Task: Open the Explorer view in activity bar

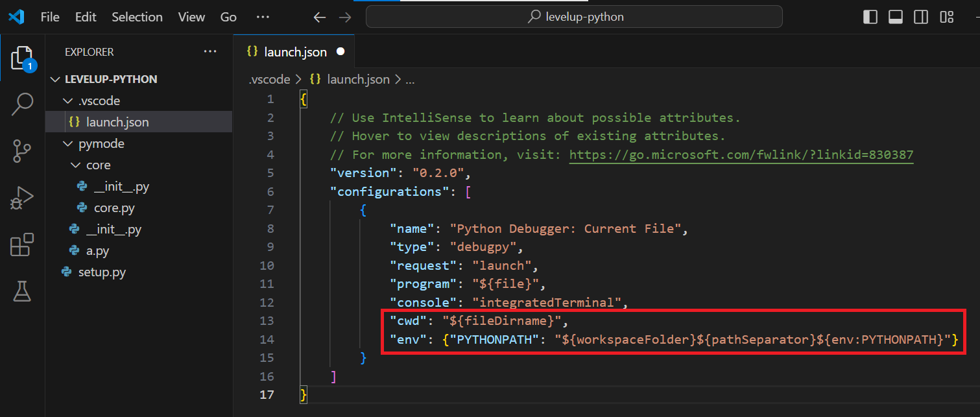Action: click(22, 59)
